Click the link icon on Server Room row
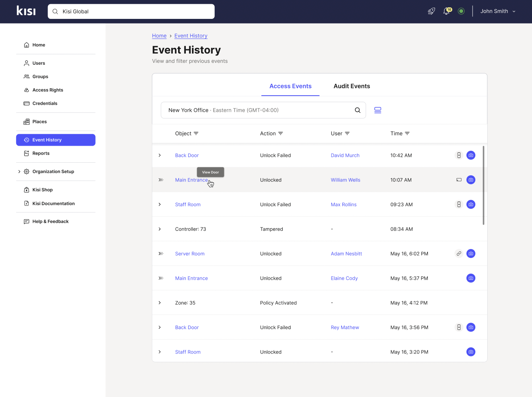This screenshot has height=397, width=532. 459,254
